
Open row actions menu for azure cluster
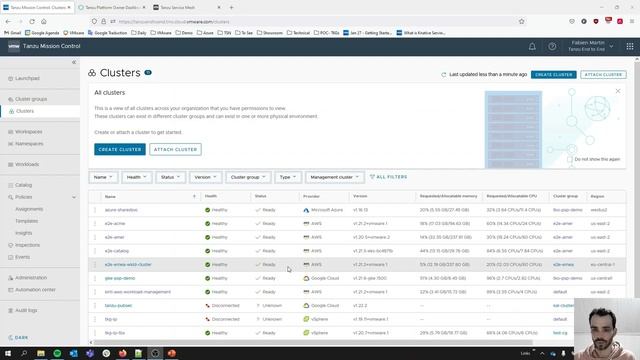[95, 210]
